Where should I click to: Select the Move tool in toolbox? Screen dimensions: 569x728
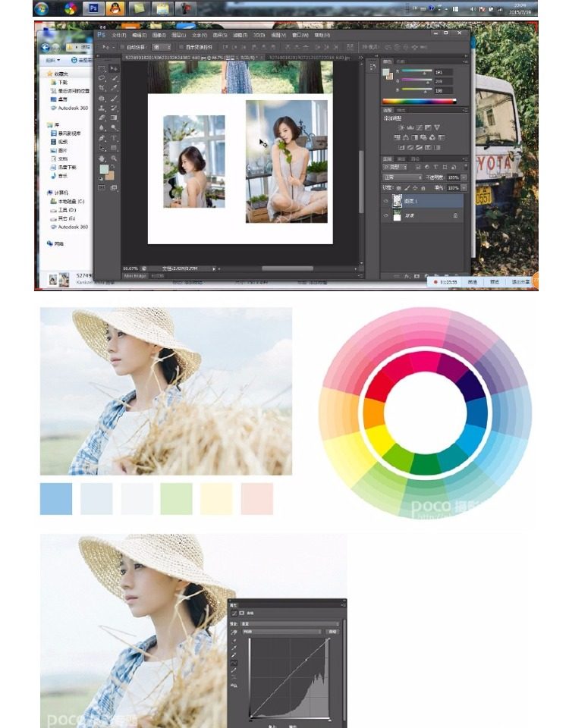[114, 69]
